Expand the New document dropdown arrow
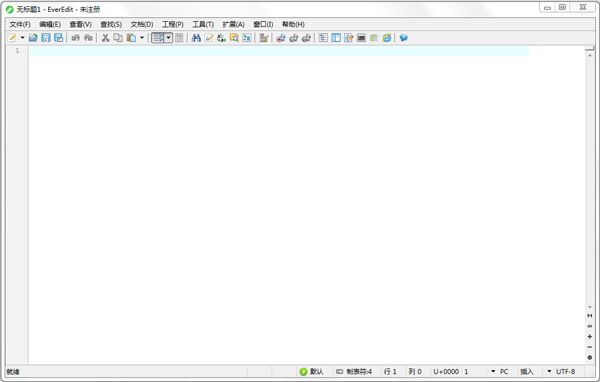Viewport: 600px width, 382px height. [x=22, y=38]
